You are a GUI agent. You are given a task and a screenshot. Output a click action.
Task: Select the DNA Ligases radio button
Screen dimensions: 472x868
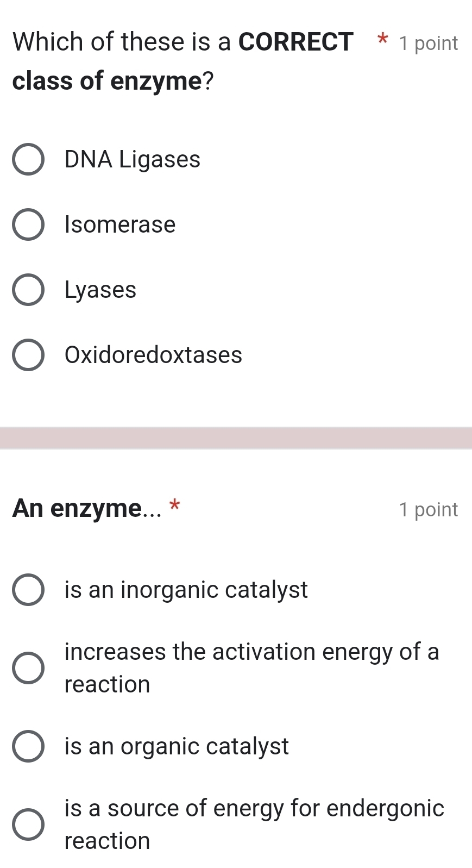click(x=29, y=159)
